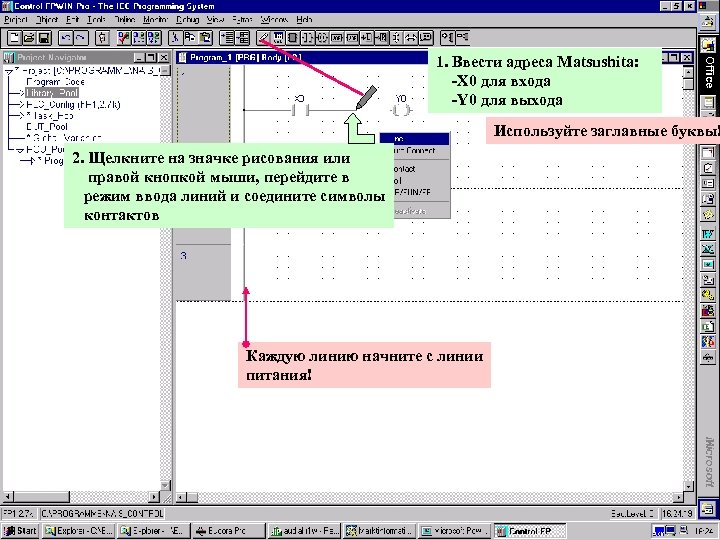Expand the Library_Pool tree node arrow
This screenshot has width=720, height=540.
click(20, 93)
